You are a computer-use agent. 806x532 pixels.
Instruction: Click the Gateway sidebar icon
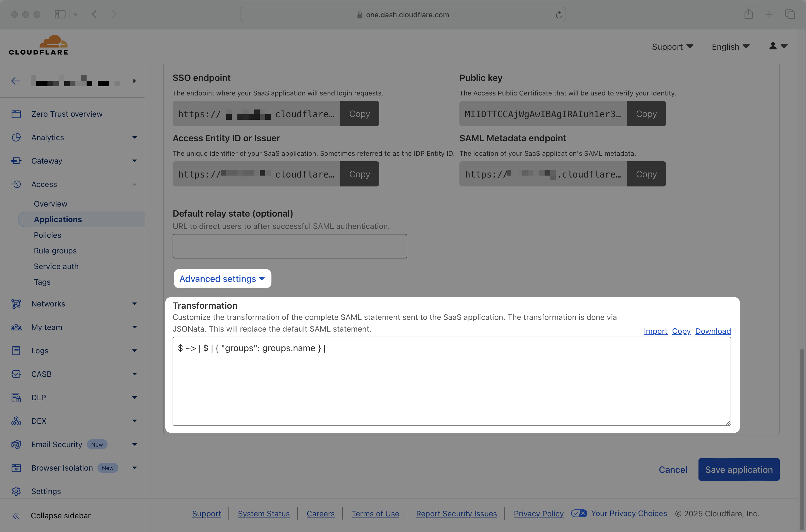(16, 160)
